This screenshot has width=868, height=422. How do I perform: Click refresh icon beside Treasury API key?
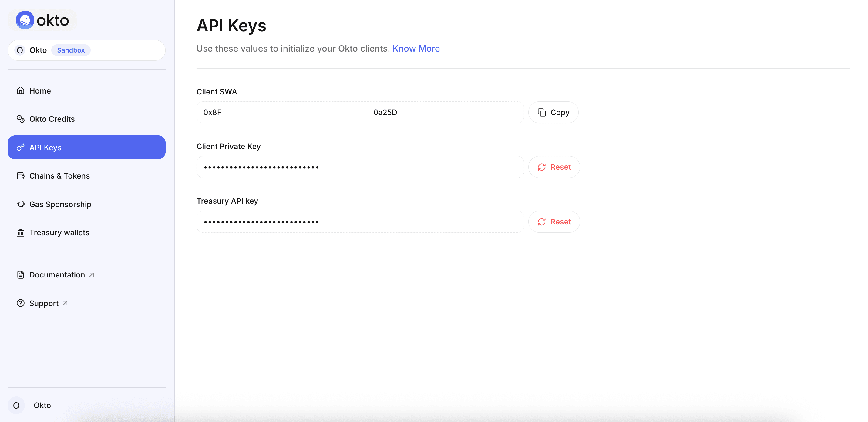541,222
